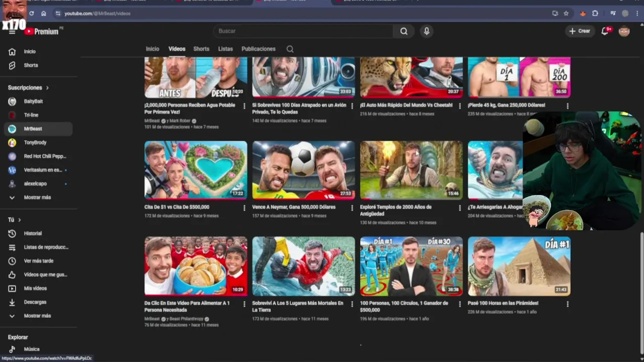
Task: Click the Crear button
Action: click(579, 31)
